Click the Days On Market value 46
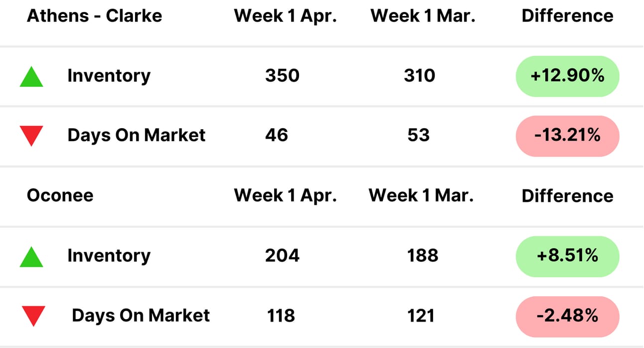 277,136
